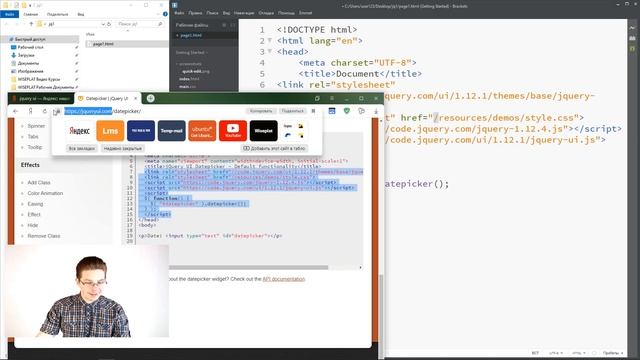Open the 'Tabs' widget link

click(33, 136)
